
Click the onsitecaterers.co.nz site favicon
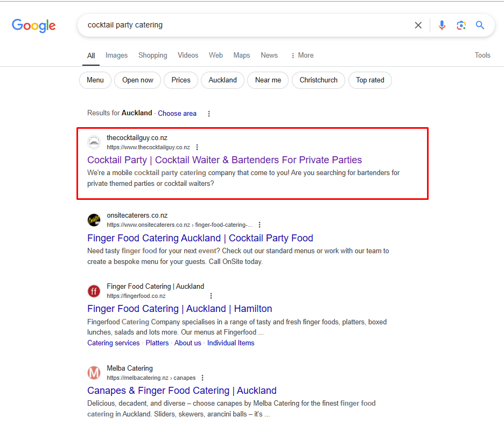coord(94,220)
